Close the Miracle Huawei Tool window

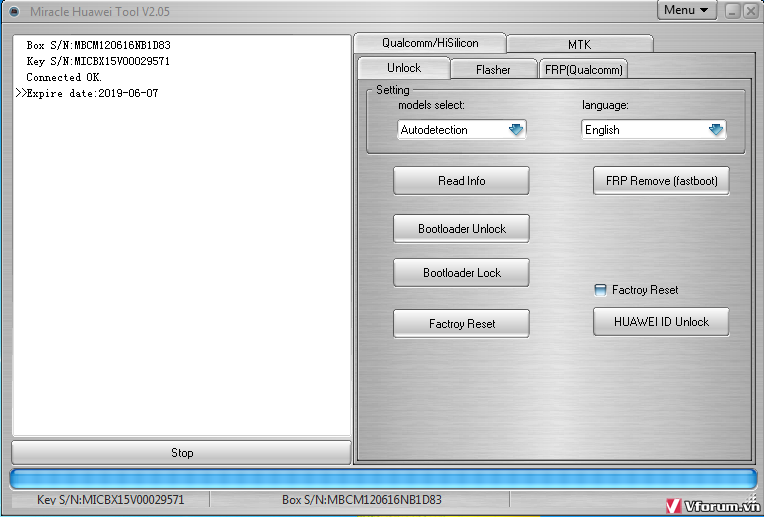pos(750,11)
